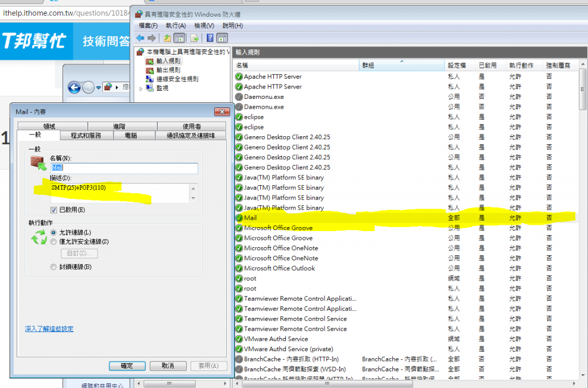Viewport: 588px width, 388px height.
Task: Click the green recycle action icon in Mail dialog
Action: pos(39,237)
